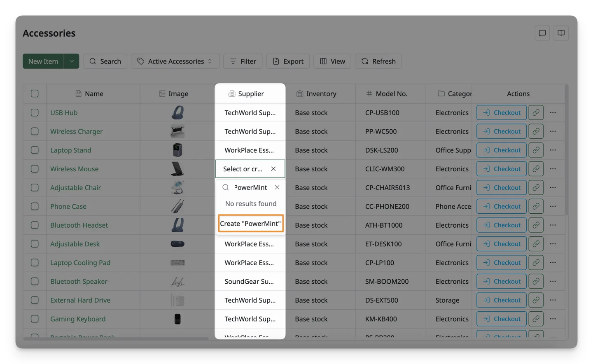Open supplier cell for Bluetooth Speaker row
593x364 pixels.
pyautogui.click(x=250, y=281)
